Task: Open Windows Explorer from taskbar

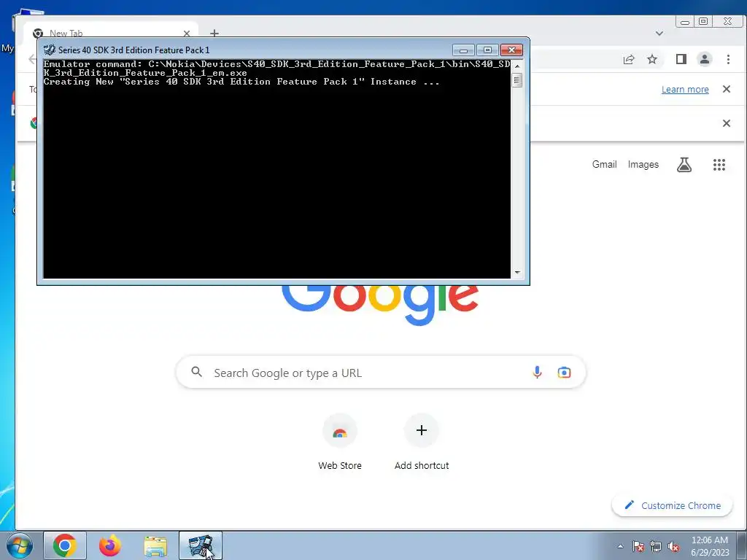Action: tap(155, 546)
